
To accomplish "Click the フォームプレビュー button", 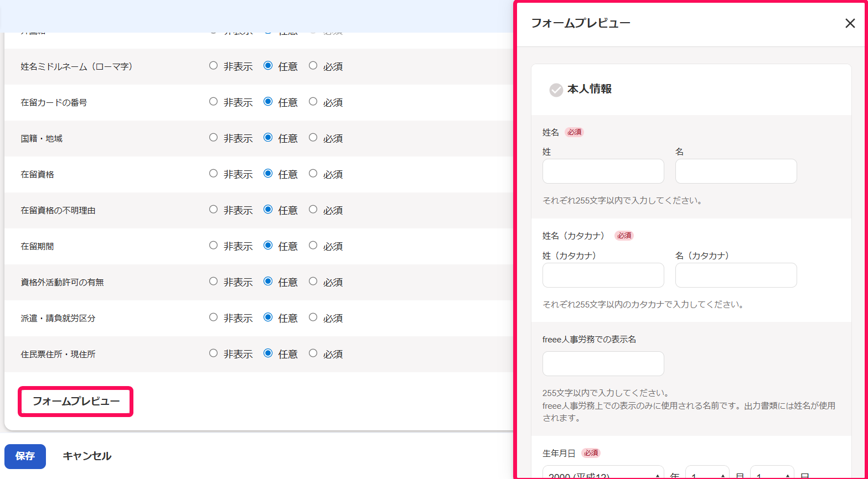I will pyautogui.click(x=76, y=402).
